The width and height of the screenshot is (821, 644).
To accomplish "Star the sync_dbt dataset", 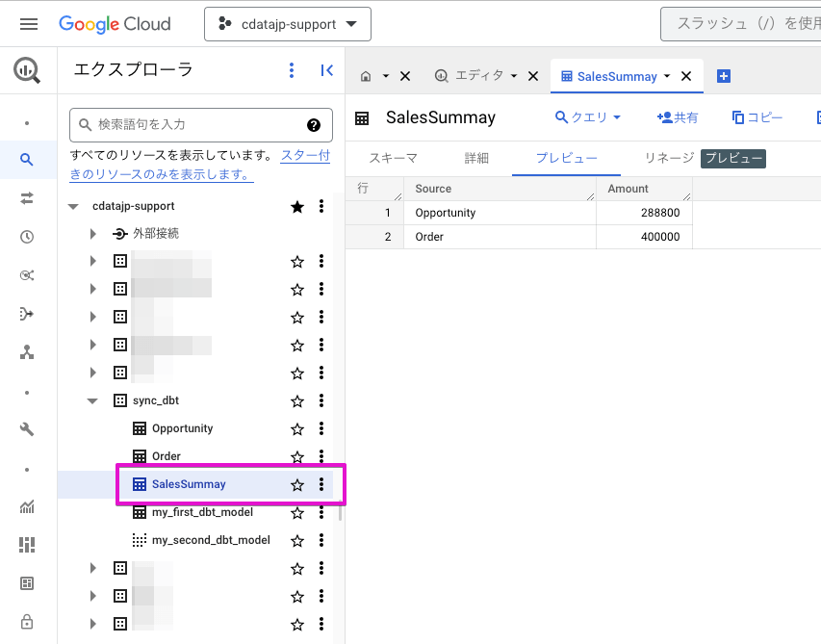I will pos(297,401).
